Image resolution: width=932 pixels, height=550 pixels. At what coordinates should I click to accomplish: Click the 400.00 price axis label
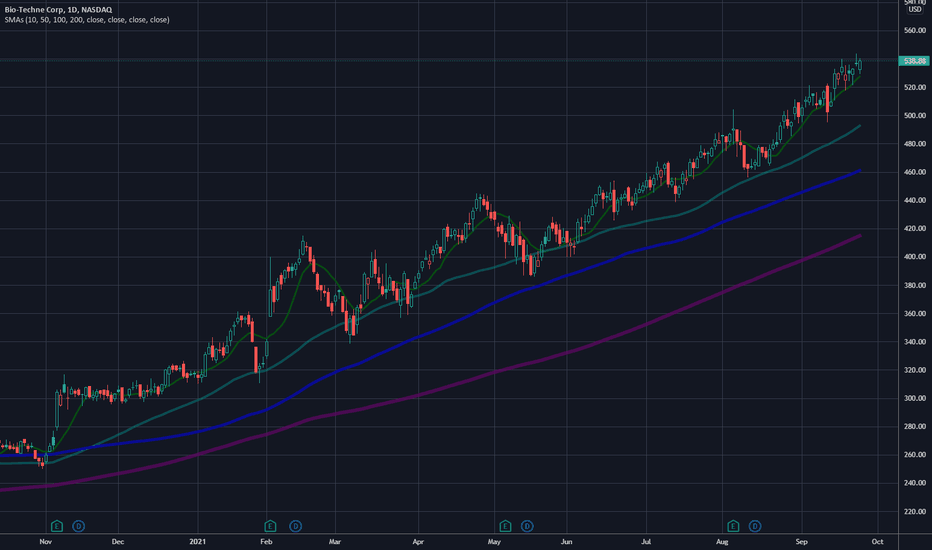pyautogui.click(x=915, y=257)
